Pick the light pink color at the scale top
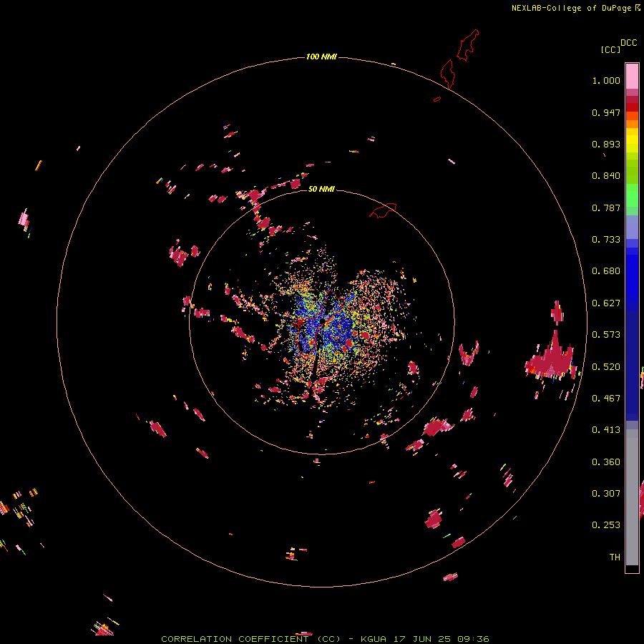 (x=632, y=77)
